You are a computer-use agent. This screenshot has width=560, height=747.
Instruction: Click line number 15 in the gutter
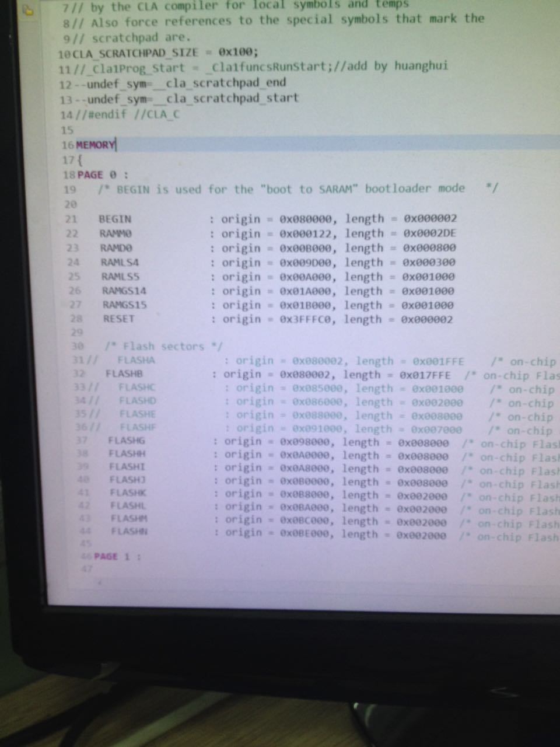[x=67, y=130]
